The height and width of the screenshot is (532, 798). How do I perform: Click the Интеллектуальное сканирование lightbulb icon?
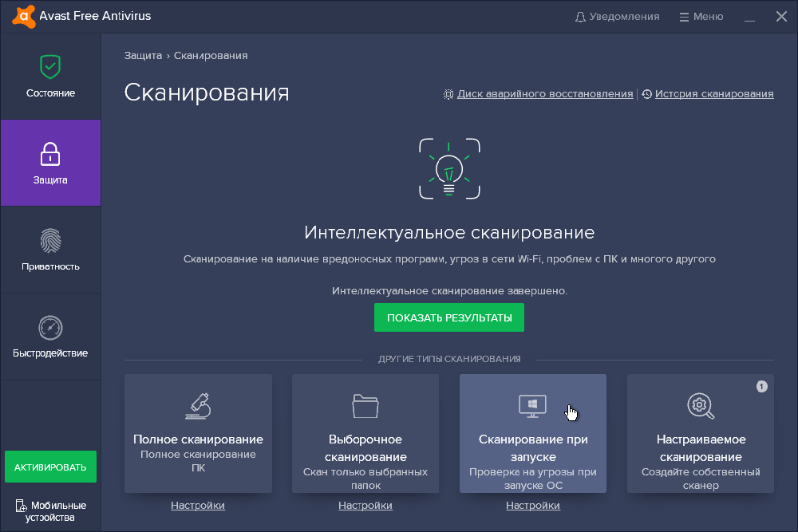[x=449, y=170]
